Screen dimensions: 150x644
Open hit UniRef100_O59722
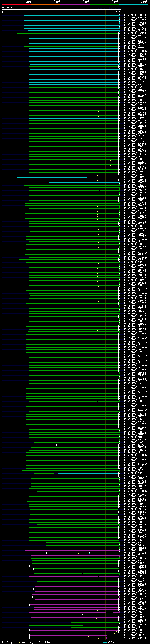coord(135,265)
